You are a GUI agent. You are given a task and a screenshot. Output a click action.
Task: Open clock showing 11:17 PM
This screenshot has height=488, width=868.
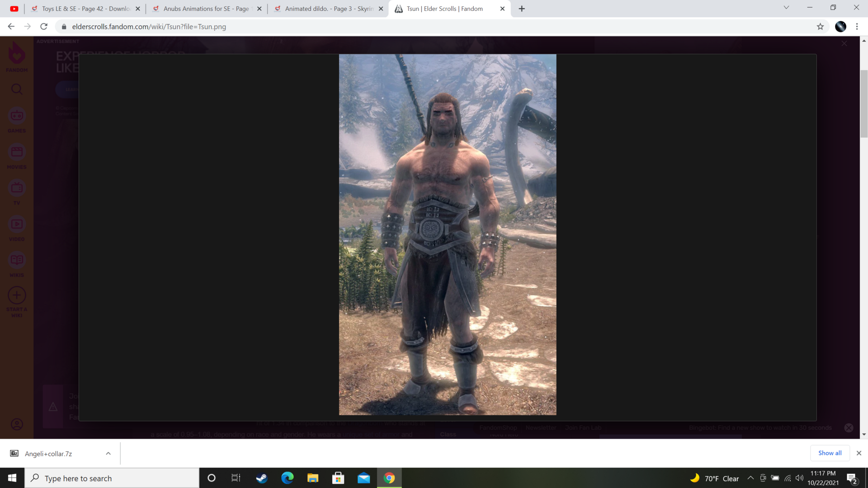point(823,478)
